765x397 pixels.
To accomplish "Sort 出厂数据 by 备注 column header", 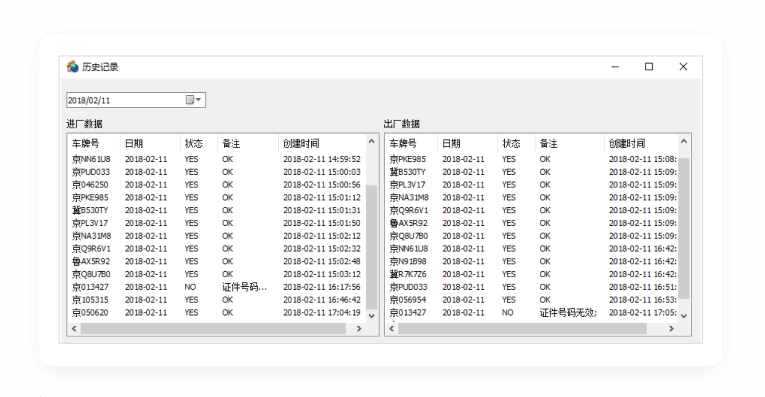I will tap(569, 143).
